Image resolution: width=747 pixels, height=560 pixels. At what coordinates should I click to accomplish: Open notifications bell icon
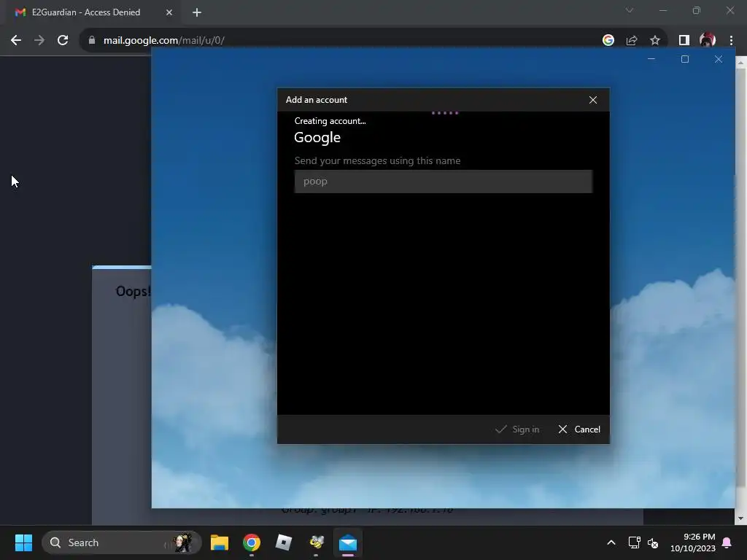(x=727, y=542)
